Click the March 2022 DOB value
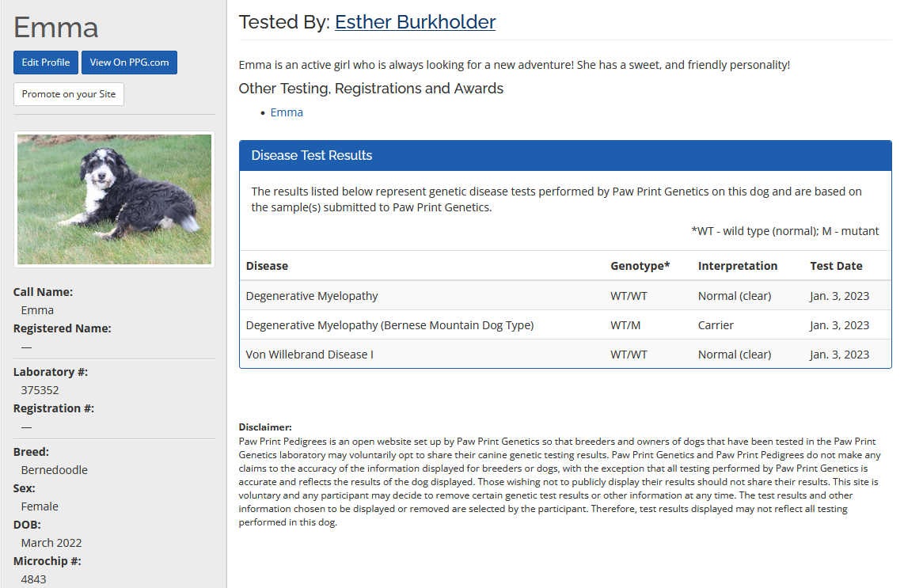This screenshot has height=588, width=904. 51,543
